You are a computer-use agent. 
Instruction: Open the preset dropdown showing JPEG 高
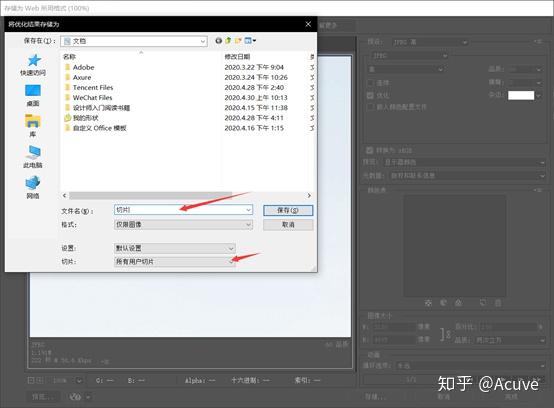[430, 42]
